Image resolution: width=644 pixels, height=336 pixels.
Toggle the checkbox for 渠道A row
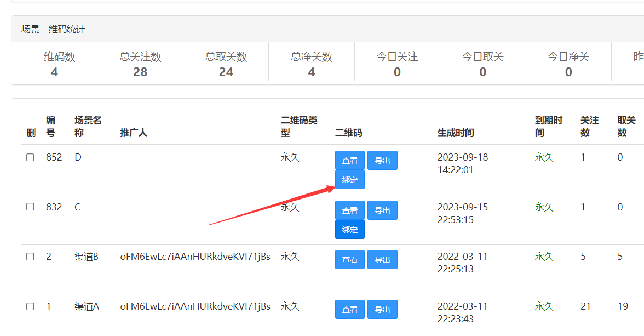(x=30, y=306)
